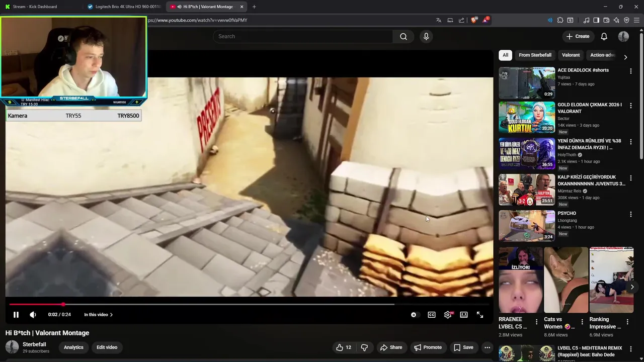Open 'Cats vs Women' short
This screenshot has height=362, width=644.
[566, 280]
